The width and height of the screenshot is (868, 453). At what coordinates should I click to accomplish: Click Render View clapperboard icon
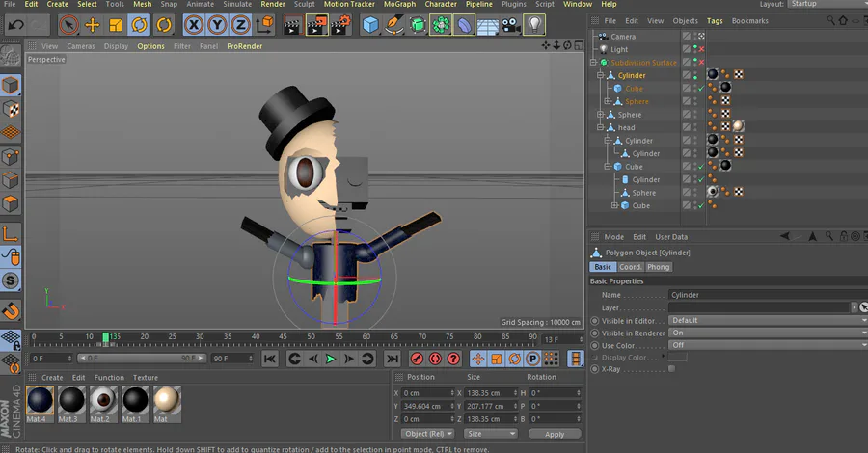point(292,25)
